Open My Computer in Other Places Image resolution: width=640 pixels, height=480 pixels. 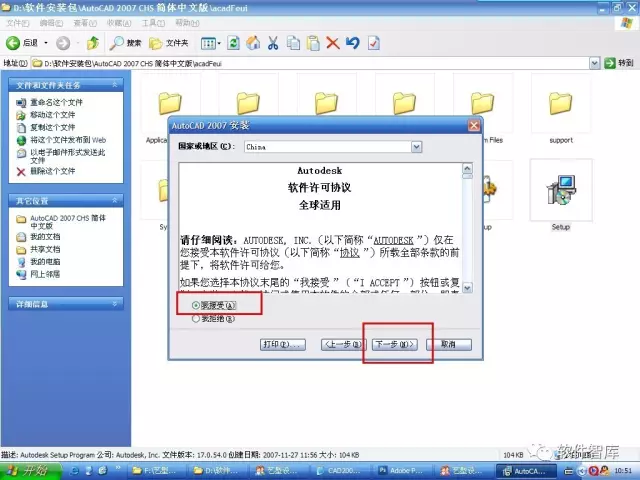tap(45, 262)
